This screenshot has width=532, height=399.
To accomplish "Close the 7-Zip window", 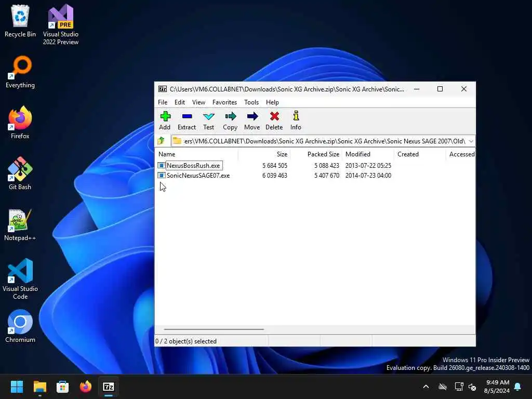I will [x=464, y=89].
